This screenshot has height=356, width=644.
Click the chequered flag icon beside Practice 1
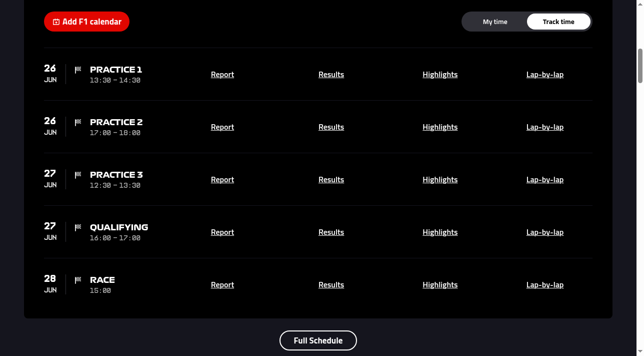click(78, 70)
